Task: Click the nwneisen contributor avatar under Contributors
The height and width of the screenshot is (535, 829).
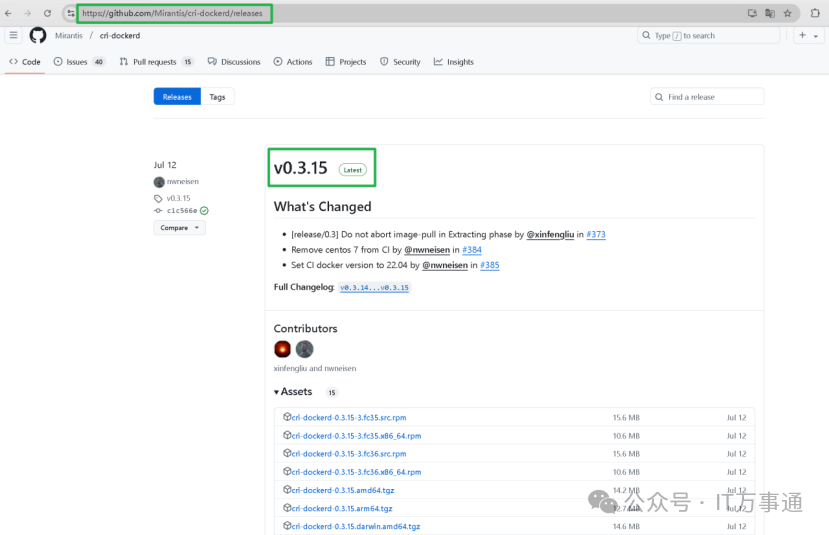Action: pos(305,349)
